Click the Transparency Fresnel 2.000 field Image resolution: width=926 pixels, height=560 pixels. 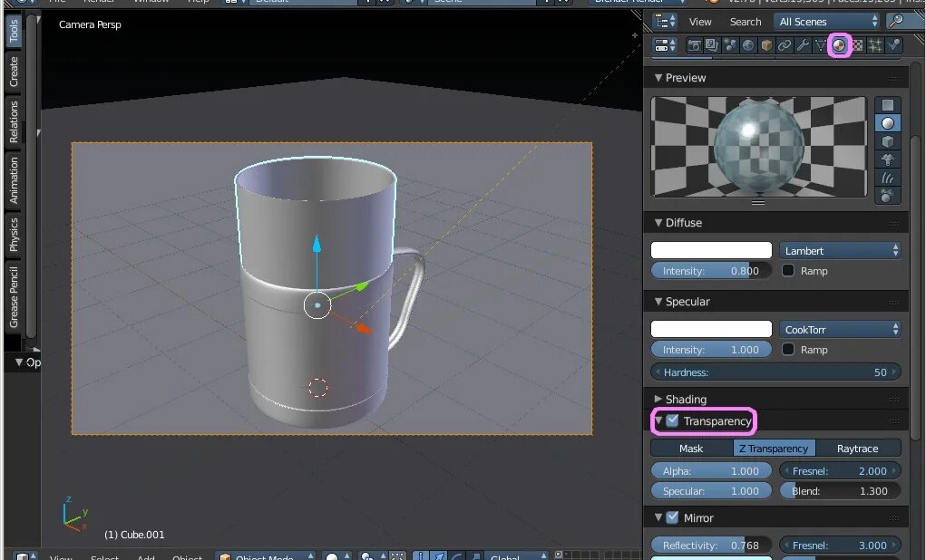coord(841,471)
